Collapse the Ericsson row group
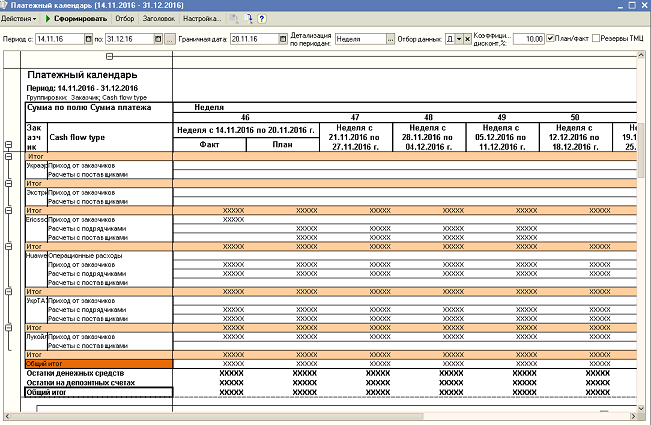 [x=8, y=210]
